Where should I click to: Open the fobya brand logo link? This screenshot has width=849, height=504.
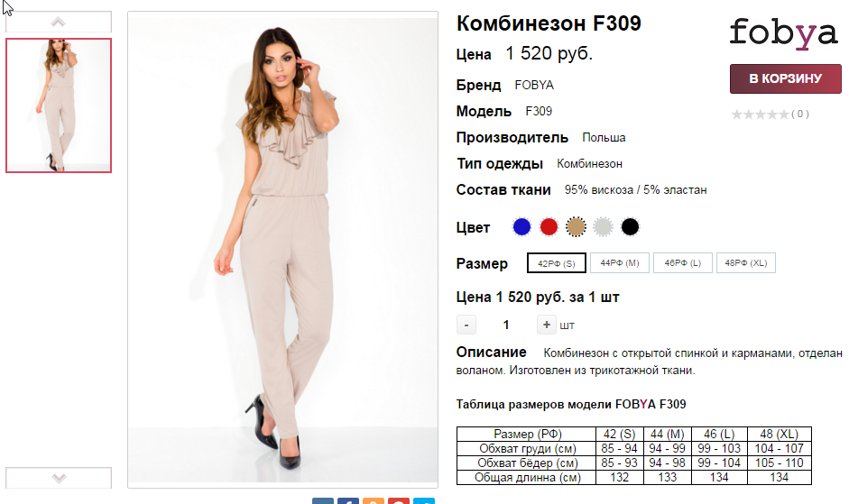(783, 33)
